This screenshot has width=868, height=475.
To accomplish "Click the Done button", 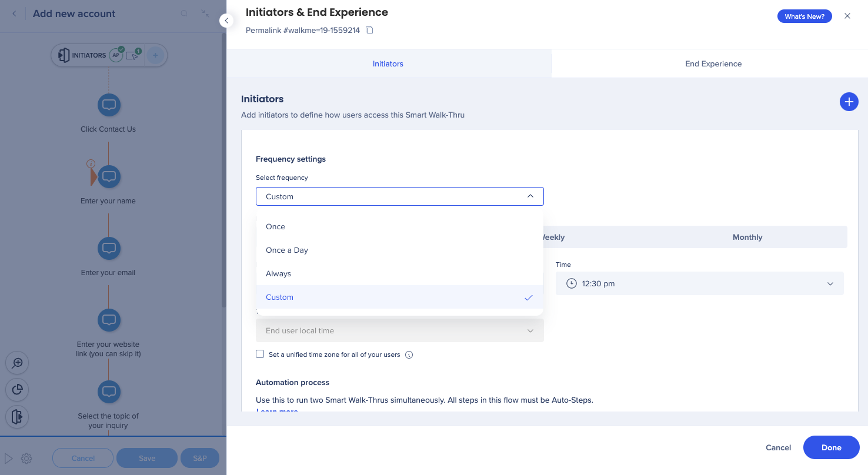I will [831, 447].
